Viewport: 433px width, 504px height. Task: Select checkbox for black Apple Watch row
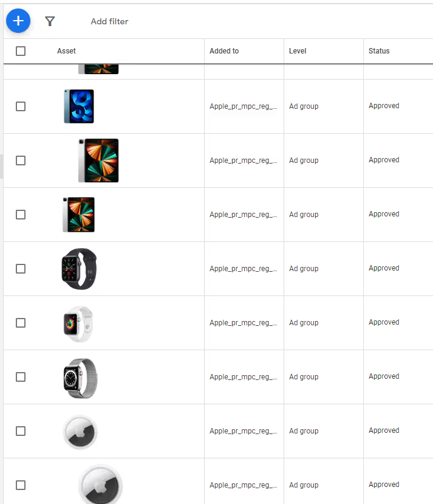tap(21, 269)
